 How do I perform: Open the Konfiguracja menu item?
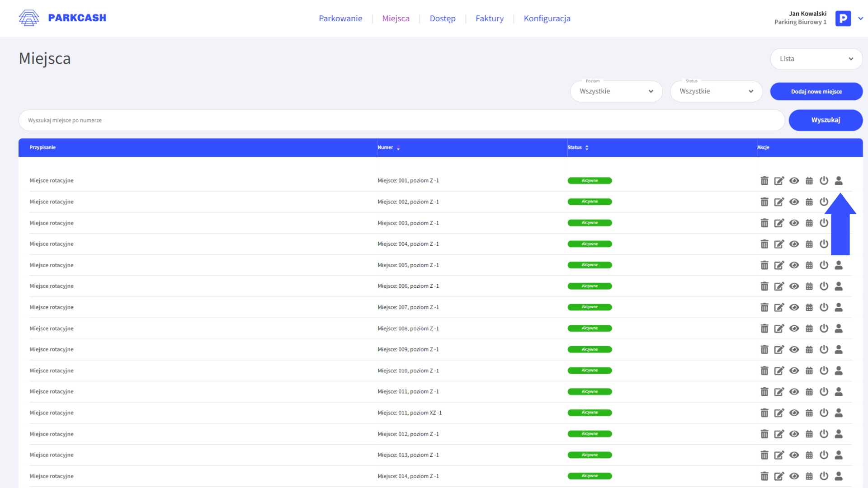pos(547,19)
